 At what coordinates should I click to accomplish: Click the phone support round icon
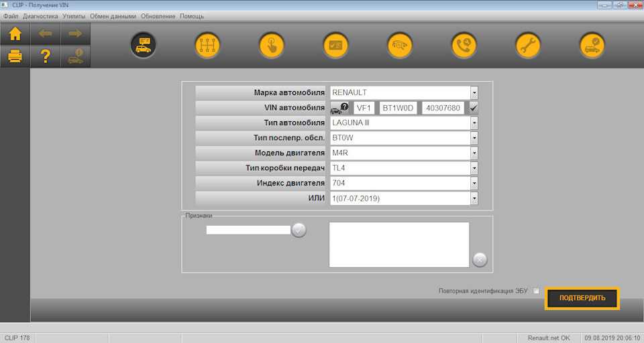click(x=464, y=46)
